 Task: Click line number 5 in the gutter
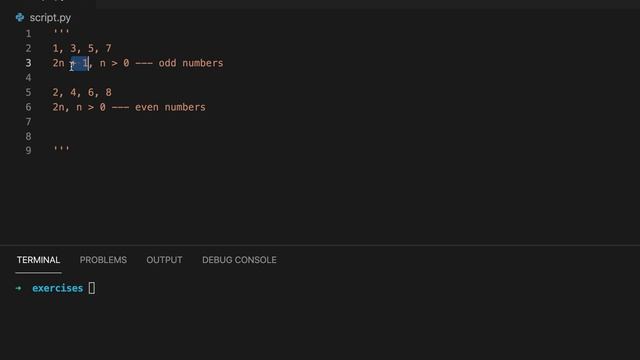coord(28,93)
